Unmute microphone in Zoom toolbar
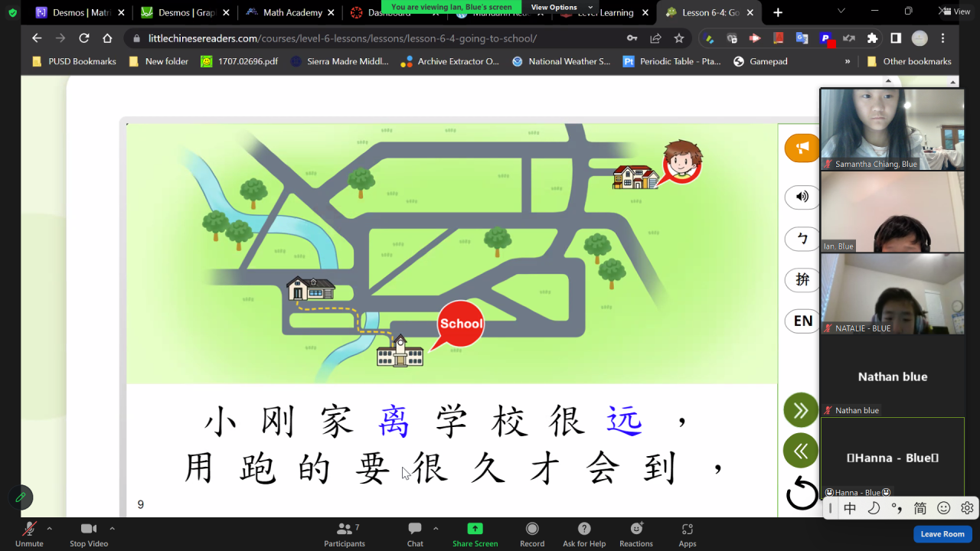This screenshot has width=980, height=551. click(x=29, y=533)
